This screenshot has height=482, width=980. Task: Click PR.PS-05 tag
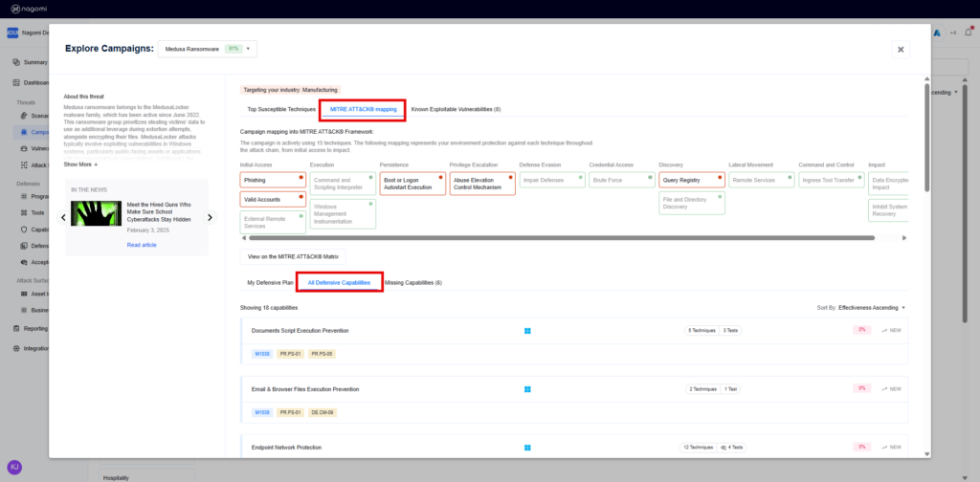pos(323,354)
